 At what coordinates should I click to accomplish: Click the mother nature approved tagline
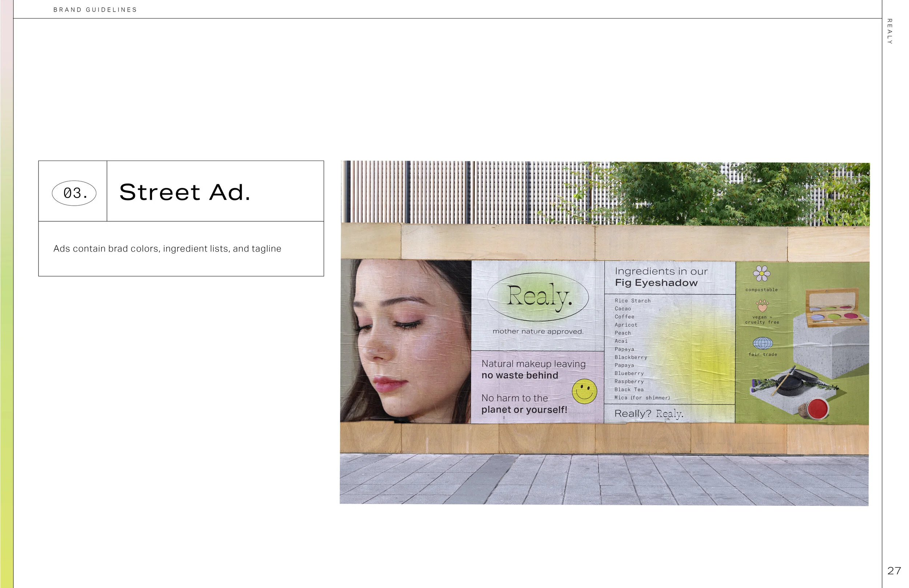coord(538,331)
